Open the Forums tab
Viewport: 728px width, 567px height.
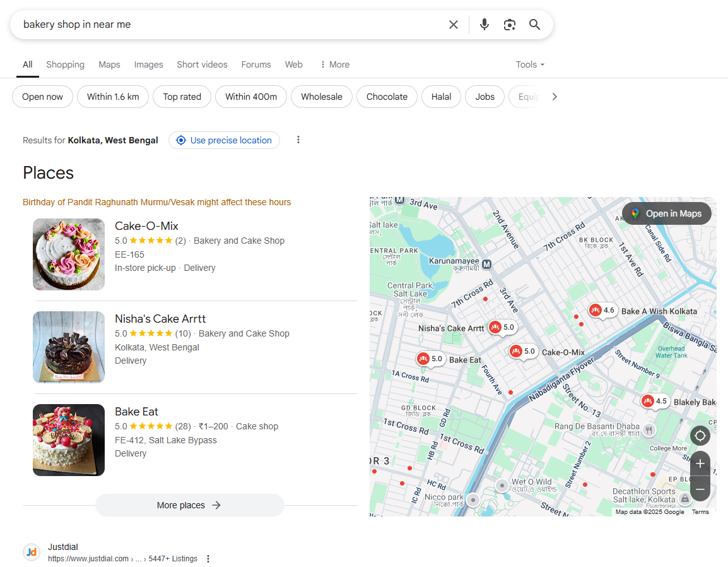pyautogui.click(x=256, y=64)
